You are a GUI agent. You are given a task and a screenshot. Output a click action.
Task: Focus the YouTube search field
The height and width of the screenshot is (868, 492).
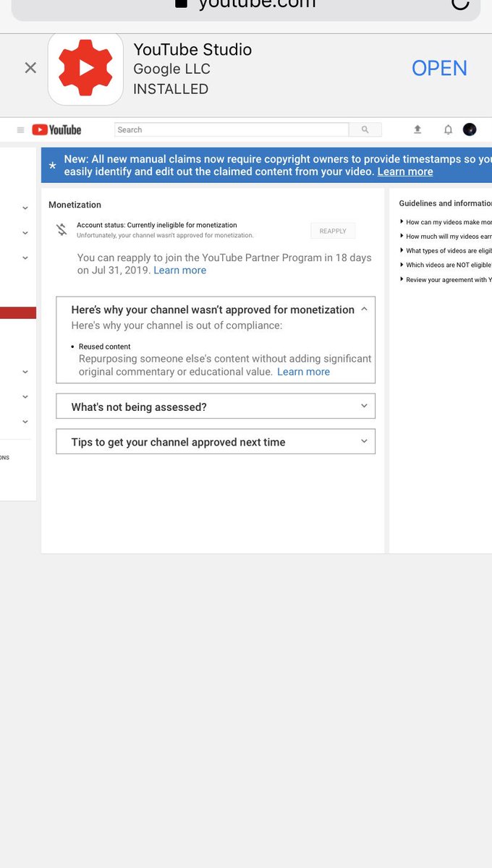[232, 129]
